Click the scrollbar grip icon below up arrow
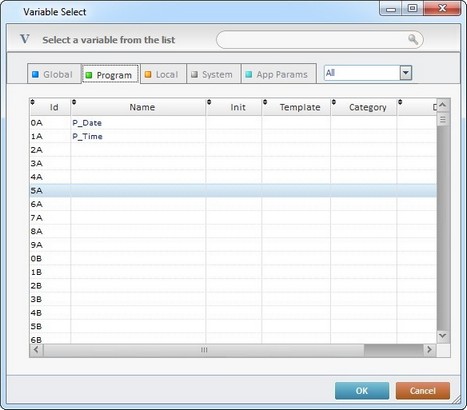Image resolution: width=467 pixels, height=410 pixels. 443,119
